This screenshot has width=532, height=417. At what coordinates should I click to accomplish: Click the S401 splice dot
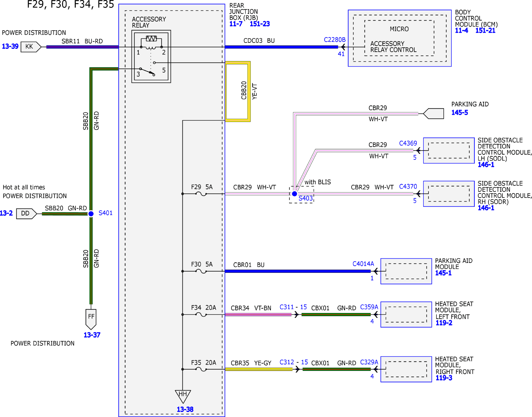[x=91, y=214]
